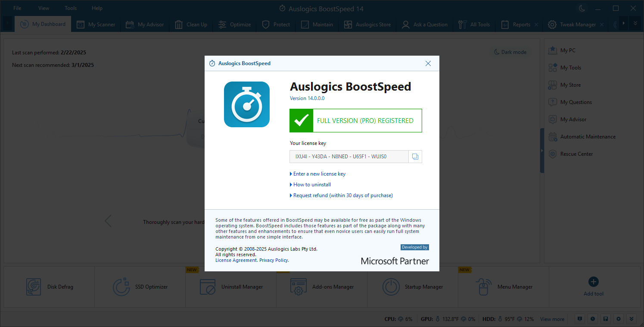Open My Store in the sidebar
The height and width of the screenshot is (327, 644).
coord(564,85)
